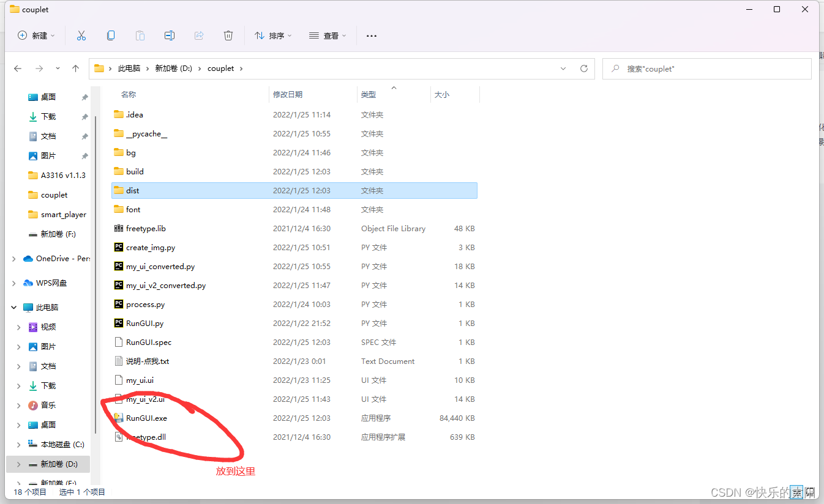Select the my_ui_v2.ui file
824x504 pixels.
(145, 399)
